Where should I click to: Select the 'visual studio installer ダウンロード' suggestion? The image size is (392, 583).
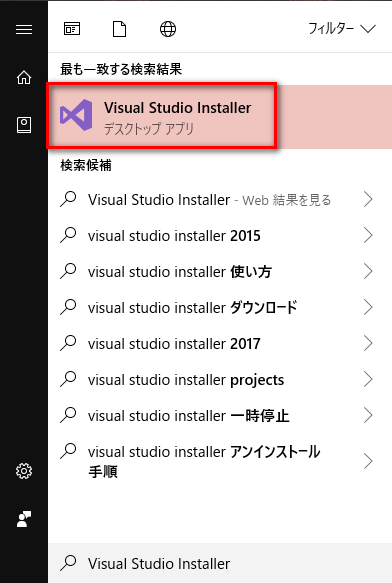219,307
